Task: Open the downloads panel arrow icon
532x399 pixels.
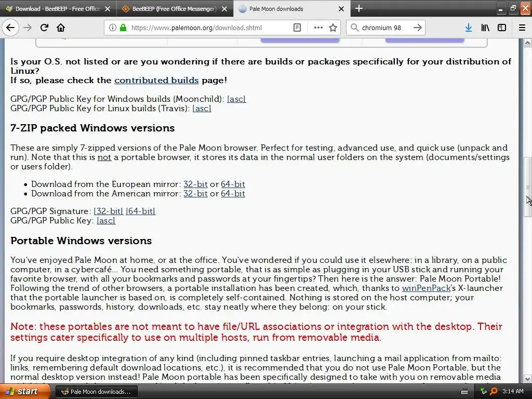Action: click(x=469, y=28)
